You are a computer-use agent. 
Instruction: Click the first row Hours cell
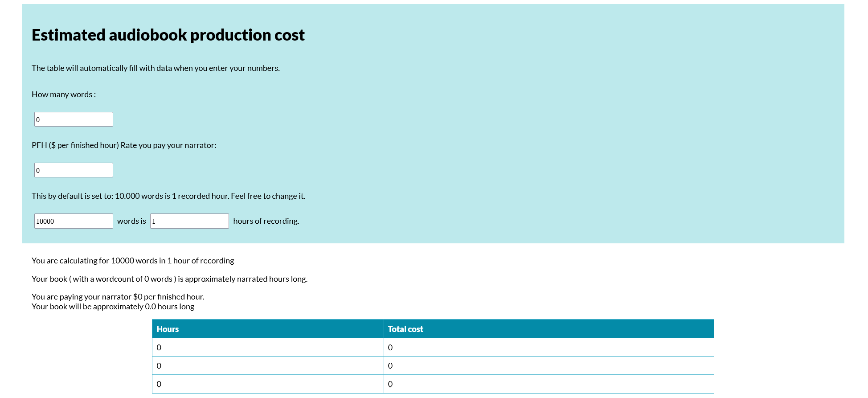pos(268,348)
